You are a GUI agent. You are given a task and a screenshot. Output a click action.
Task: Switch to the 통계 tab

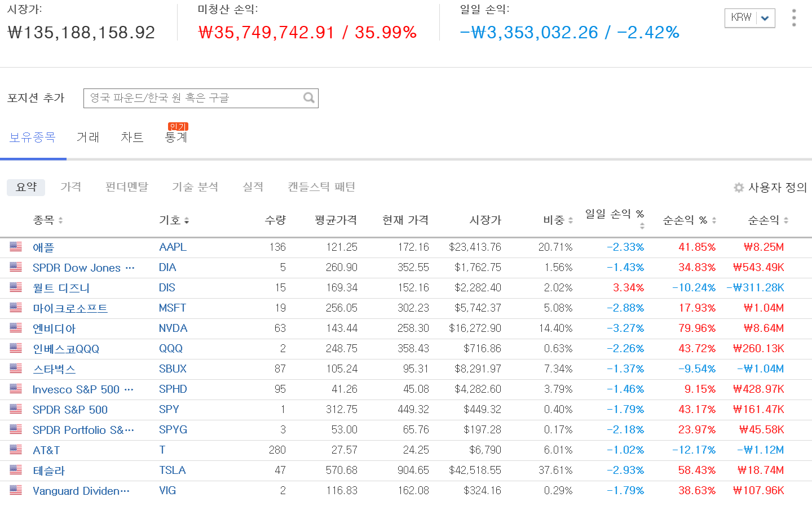(176, 137)
